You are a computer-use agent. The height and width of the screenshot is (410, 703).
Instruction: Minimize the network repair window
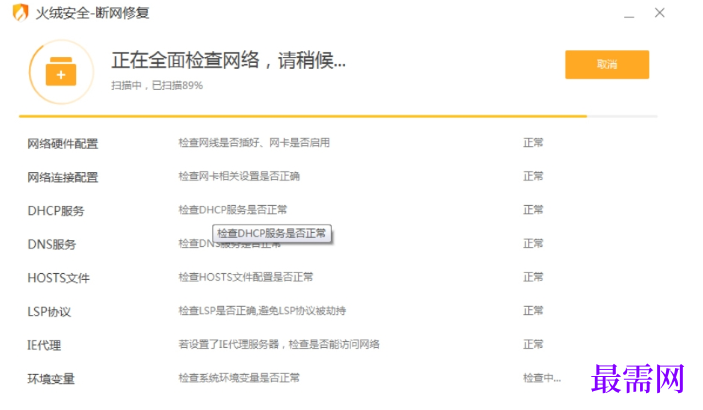(629, 13)
